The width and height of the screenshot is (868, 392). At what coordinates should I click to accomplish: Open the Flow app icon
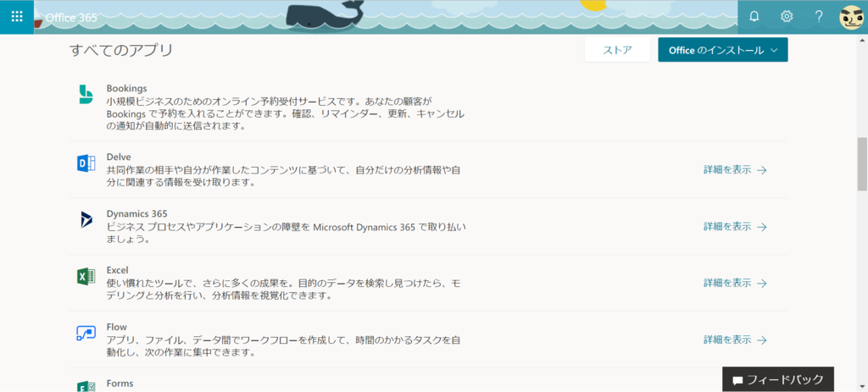[x=86, y=332]
